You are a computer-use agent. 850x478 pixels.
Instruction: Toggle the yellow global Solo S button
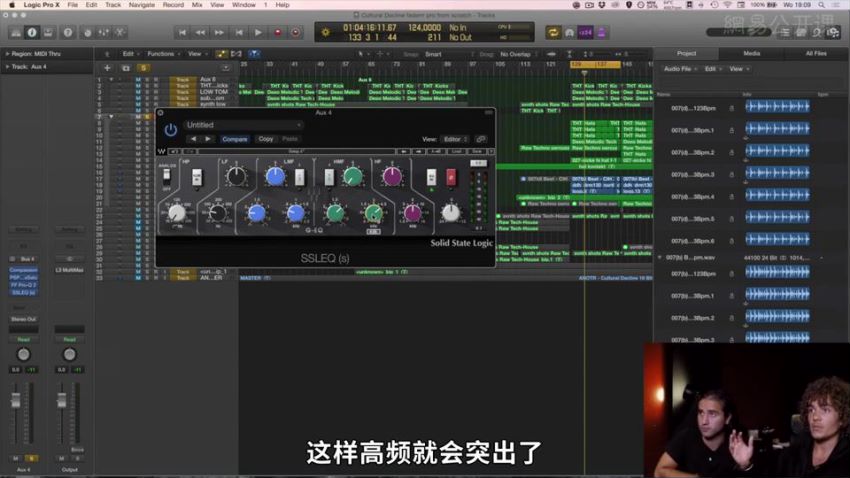(143, 68)
